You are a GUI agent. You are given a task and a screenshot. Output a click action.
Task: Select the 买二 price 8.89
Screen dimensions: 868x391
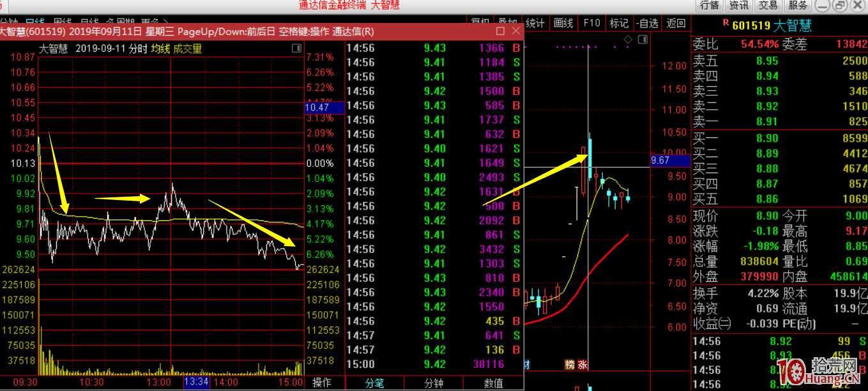click(766, 153)
